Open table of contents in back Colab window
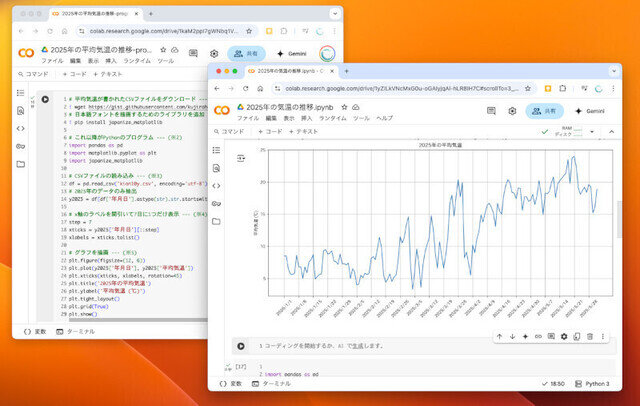The width and height of the screenshot is (640, 406). pos(20,93)
